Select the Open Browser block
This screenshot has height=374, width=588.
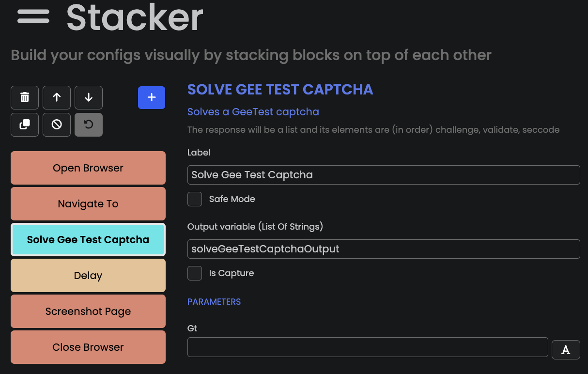pyautogui.click(x=88, y=168)
